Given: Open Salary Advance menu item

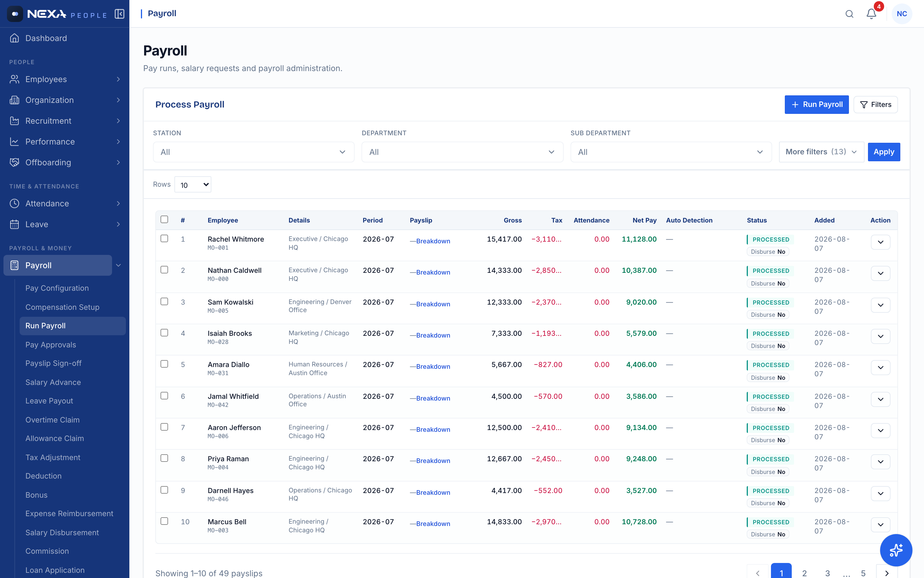Looking at the screenshot, I should click(53, 382).
